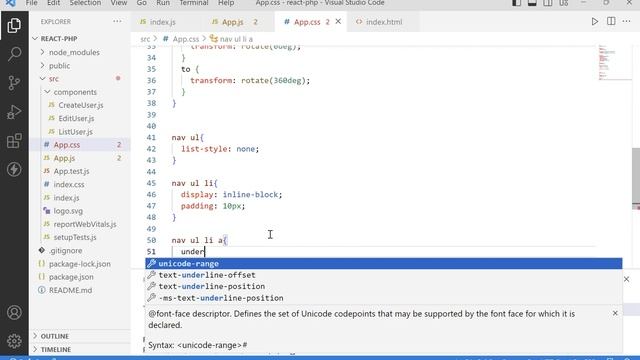Place cursor on line 42 list-style rule
Image resolution: width=640 pixels, height=360 pixels.
point(220,149)
